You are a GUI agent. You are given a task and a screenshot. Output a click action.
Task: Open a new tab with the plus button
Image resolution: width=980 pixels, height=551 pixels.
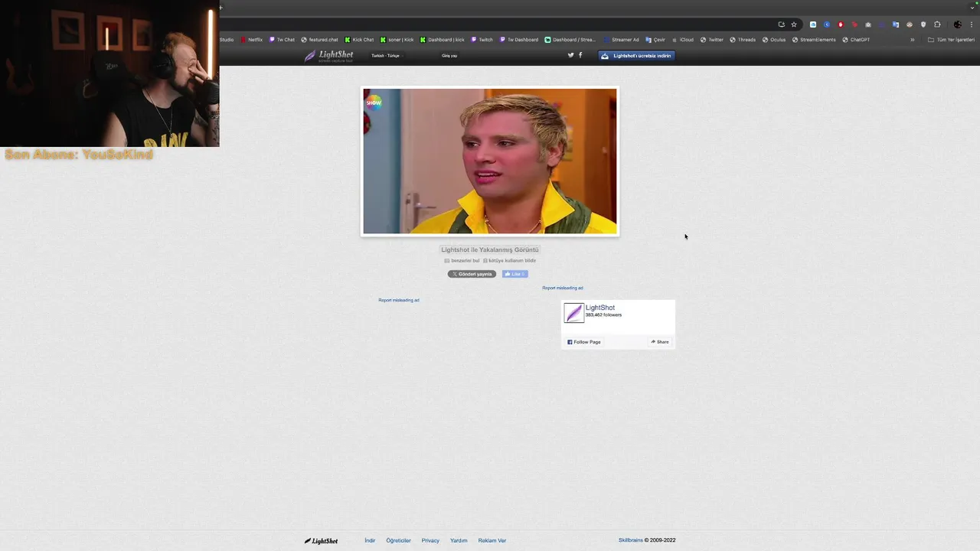(x=221, y=8)
